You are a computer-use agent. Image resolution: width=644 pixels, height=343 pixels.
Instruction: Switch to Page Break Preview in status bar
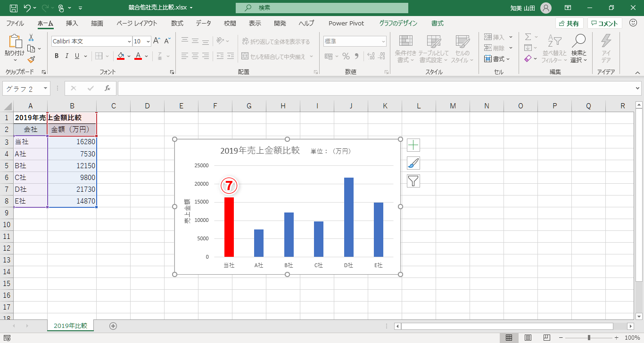click(547, 337)
